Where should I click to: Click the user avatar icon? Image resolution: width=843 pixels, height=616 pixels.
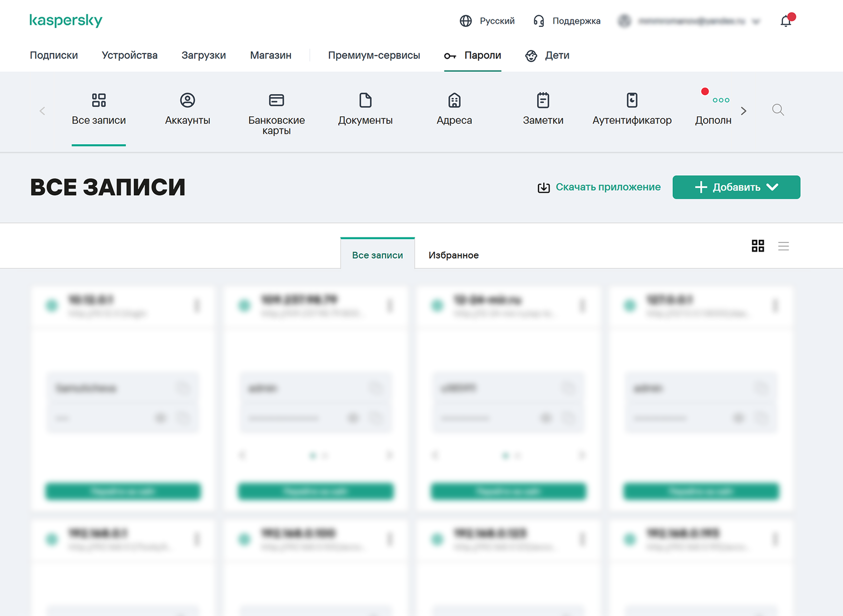click(624, 21)
